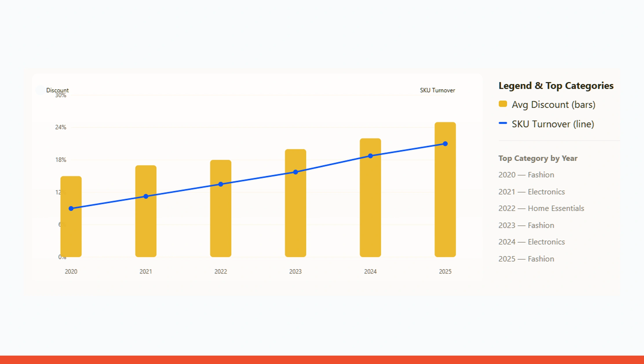The image size is (644, 364).
Task: Click the 2024 — Electronics list entry
Action: click(x=532, y=242)
